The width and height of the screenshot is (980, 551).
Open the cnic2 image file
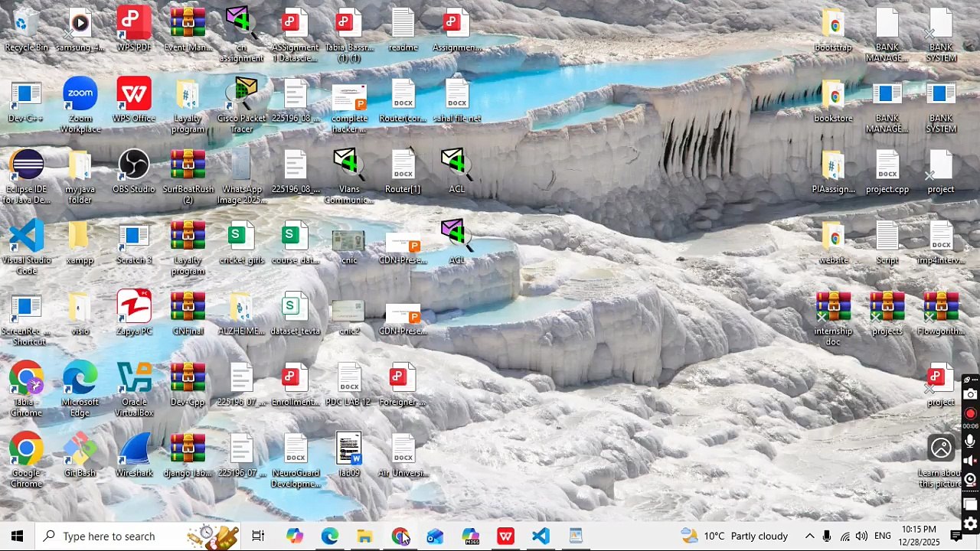pyautogui.click(x=349, y=317)
